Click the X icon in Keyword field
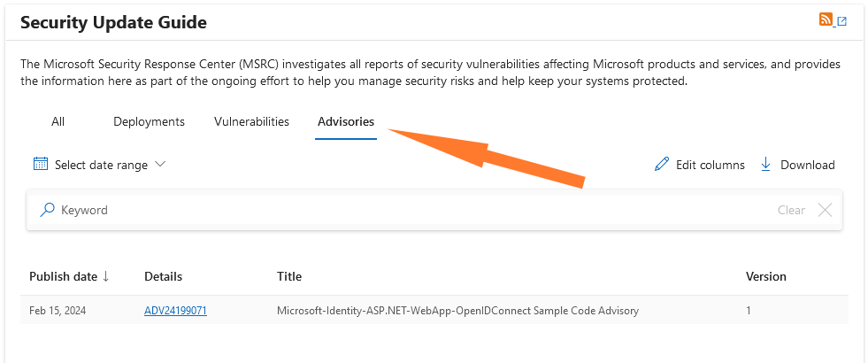 click(825, 210)
